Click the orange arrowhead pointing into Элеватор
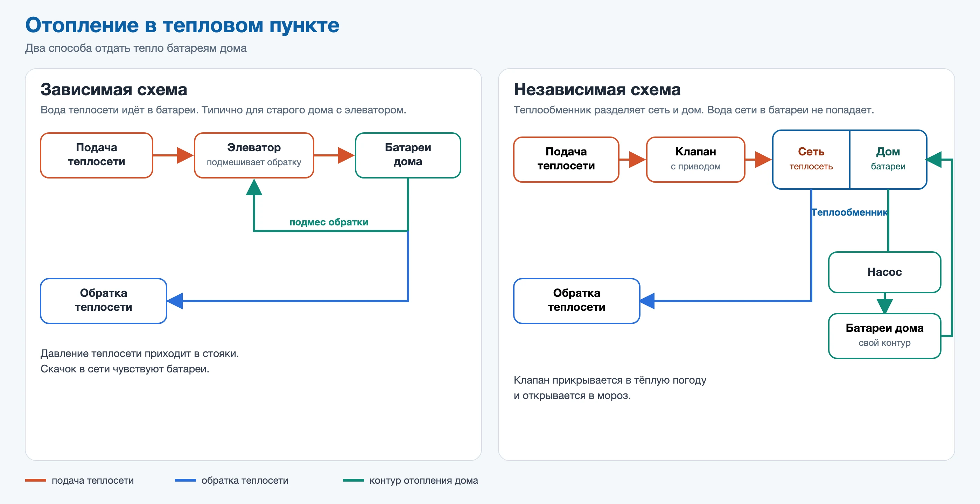The width and height of the screenshot is (980, 504). tap(185, 155)
